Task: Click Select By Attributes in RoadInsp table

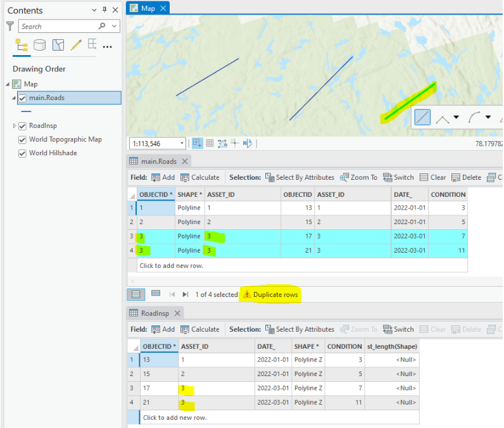Action: (299, 329)
